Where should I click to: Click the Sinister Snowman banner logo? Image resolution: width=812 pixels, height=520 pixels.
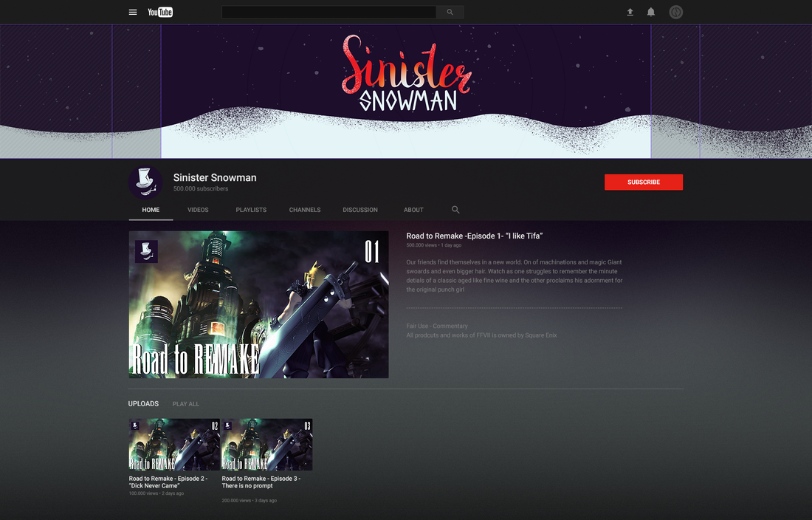point(407,72)
